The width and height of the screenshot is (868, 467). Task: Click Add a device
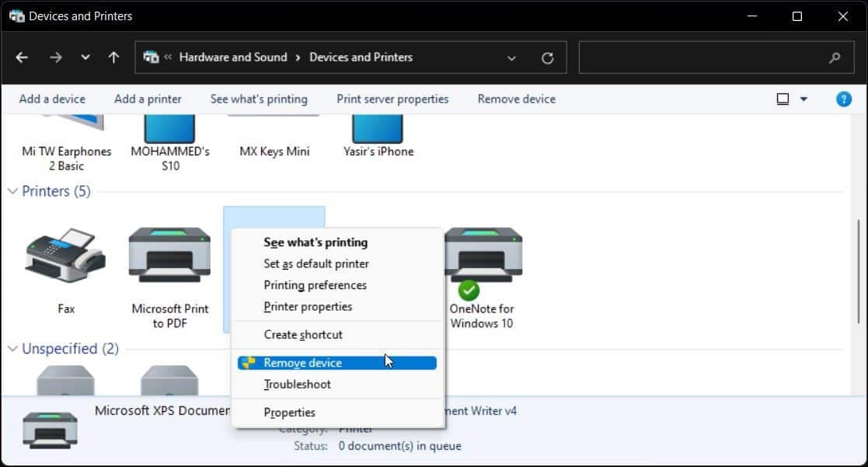[51, 99]
